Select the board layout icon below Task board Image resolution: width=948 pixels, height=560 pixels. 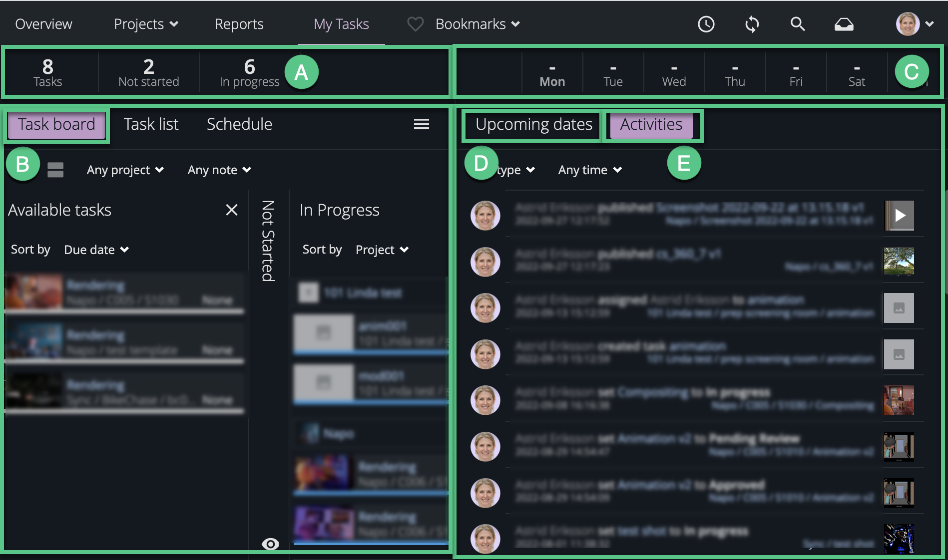pos(55,170)
